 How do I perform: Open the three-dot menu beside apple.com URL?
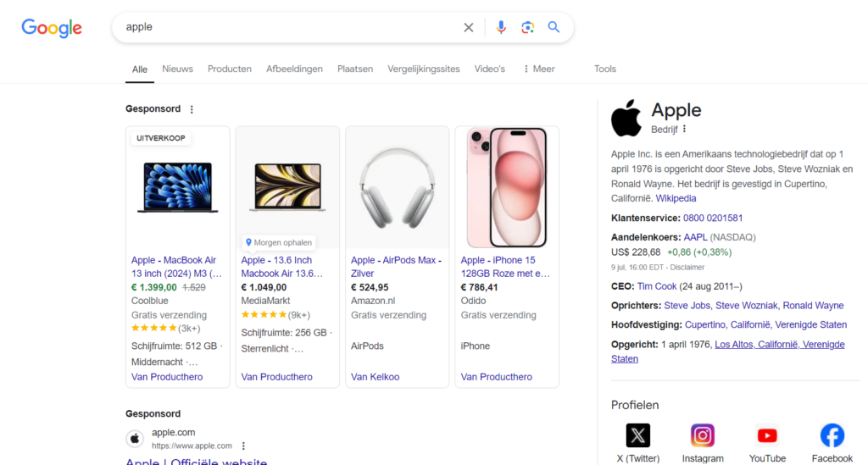(x=243, y=446)
